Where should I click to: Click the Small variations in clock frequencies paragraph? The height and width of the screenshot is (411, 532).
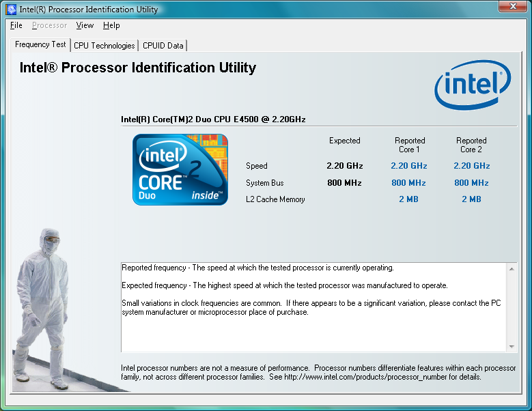coord(311,308)
